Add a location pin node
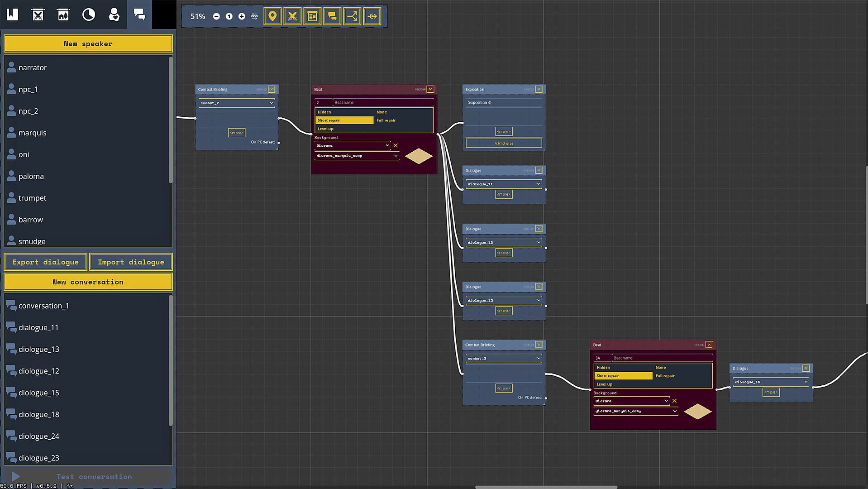Viewport: 868px width, 489px height. pos(272,16)
